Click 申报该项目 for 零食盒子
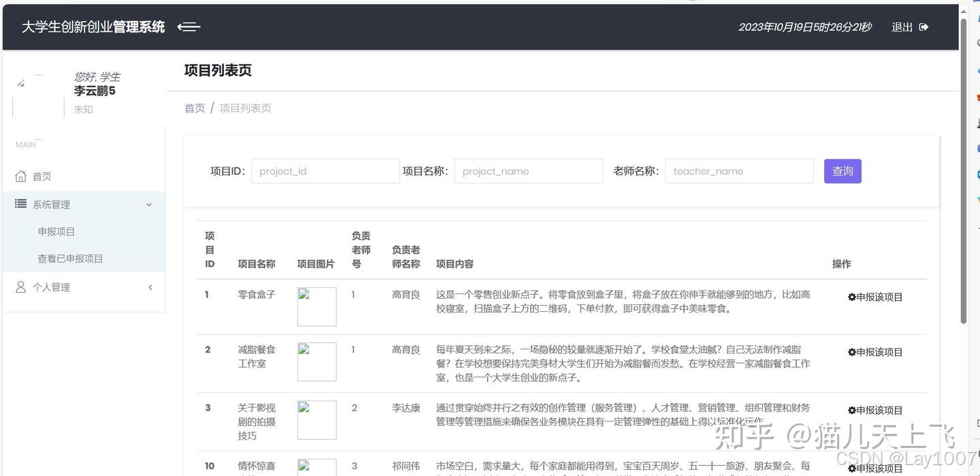 (875, 297)
